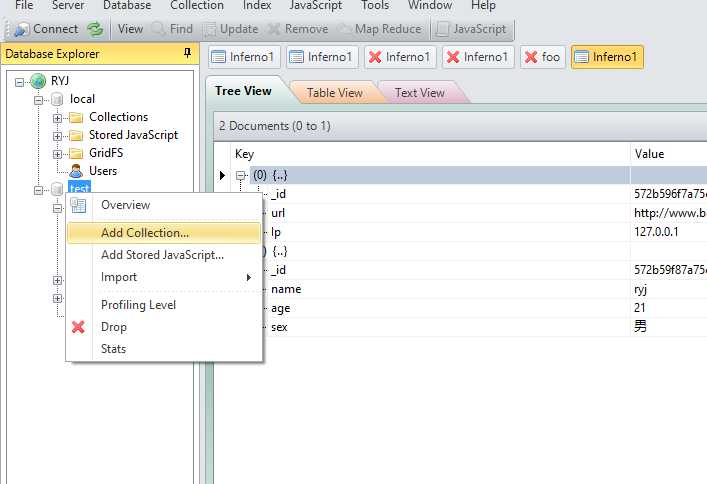Screen dimensions: 707x484
Task: Click the RYJ server globe icon
Action: click(x=38, y=81)
